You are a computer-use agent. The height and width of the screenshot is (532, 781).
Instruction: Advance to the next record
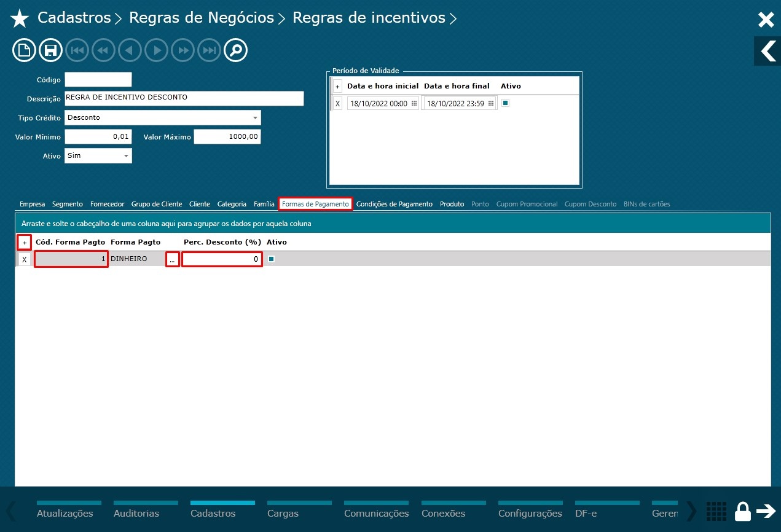point(156,50)
